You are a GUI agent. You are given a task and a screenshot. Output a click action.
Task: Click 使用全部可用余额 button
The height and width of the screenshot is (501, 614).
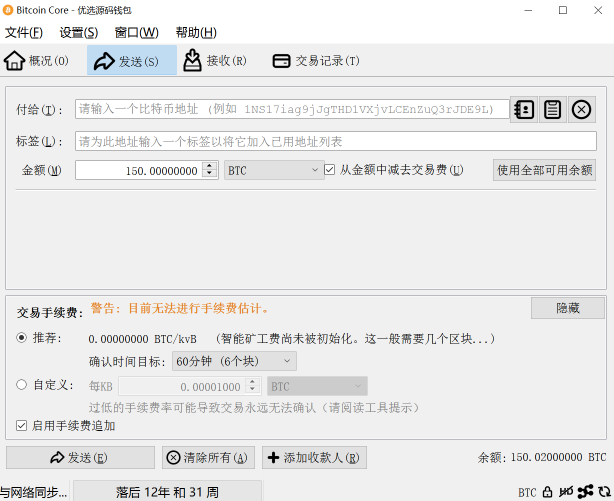point(545,170)
